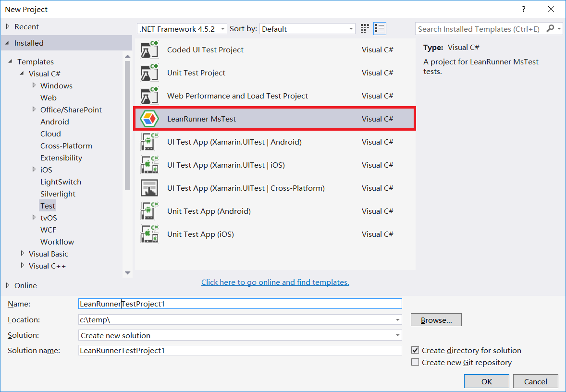Expand the Visual C++ tree node
The image size is (566, 392).
coord(23,265)
